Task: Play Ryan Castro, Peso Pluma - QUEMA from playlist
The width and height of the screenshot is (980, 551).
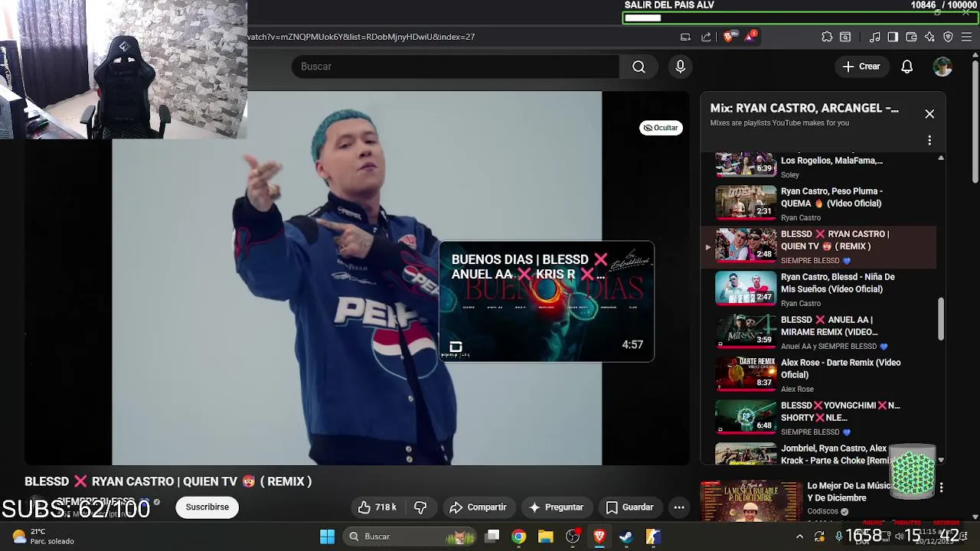Action: (819, 203)
